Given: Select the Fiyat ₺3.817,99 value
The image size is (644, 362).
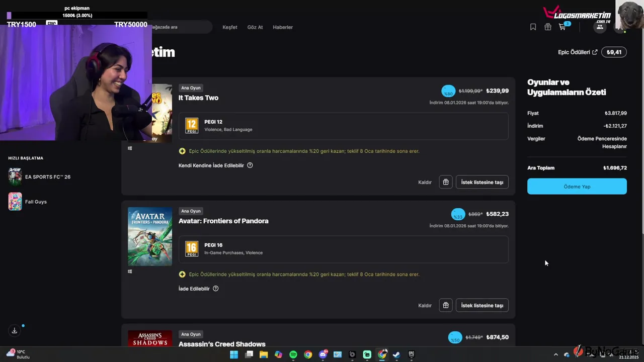Looking at the screenshot, I should click(615, 114).
